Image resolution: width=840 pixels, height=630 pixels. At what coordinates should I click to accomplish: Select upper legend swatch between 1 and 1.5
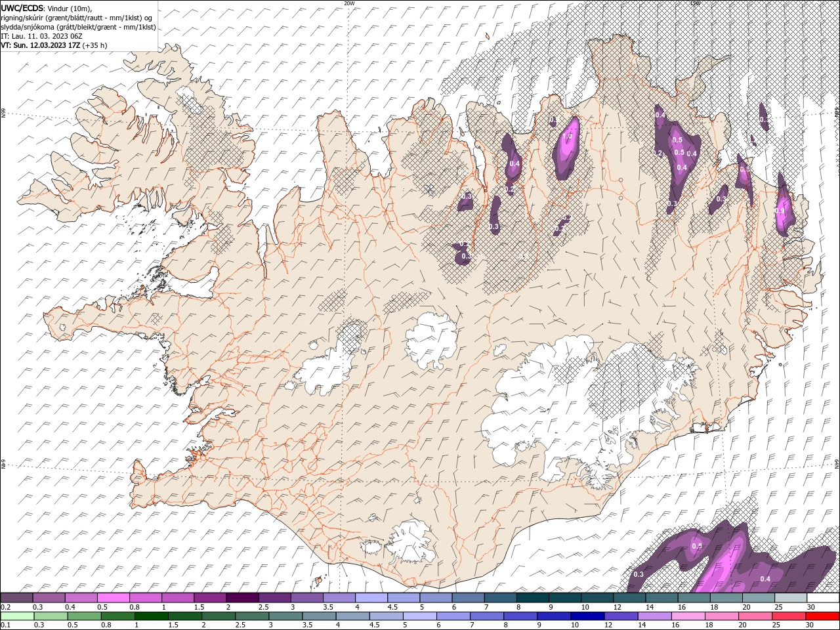[x=178, y=598]
